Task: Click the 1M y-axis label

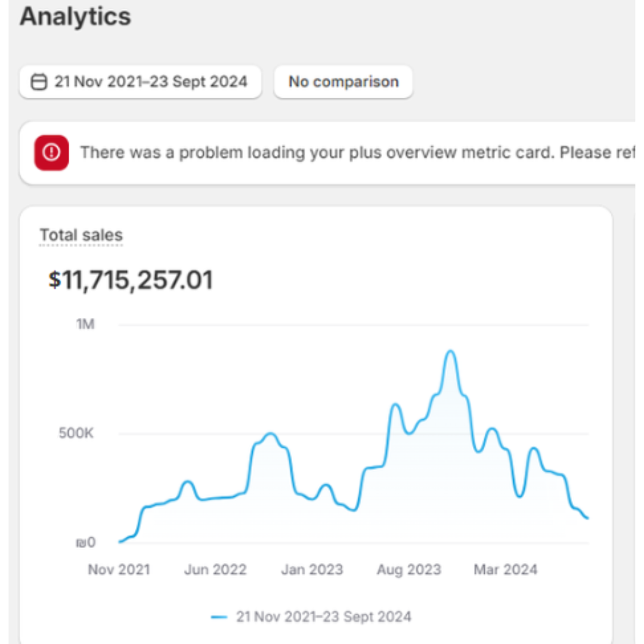Action: tap(85, 325)
